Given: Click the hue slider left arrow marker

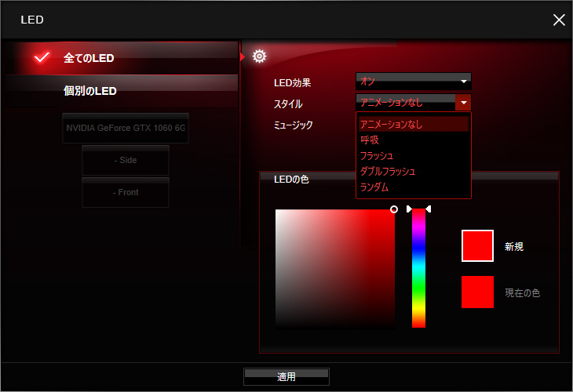Looking at the screenshot, I should point(409,209).
